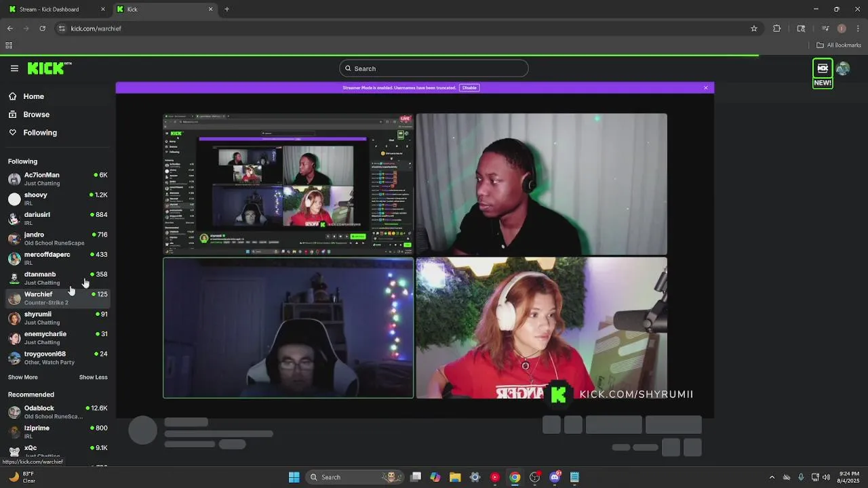Bookmark this page with star
Viewport: 868px width, 488px height.
coord(753,28)
